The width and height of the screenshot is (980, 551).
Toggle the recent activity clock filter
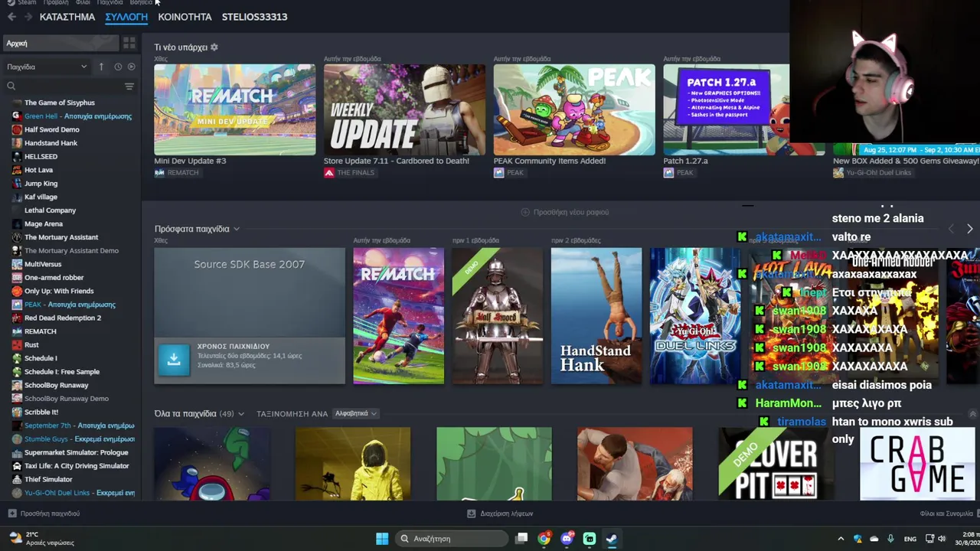pos(118,67)
